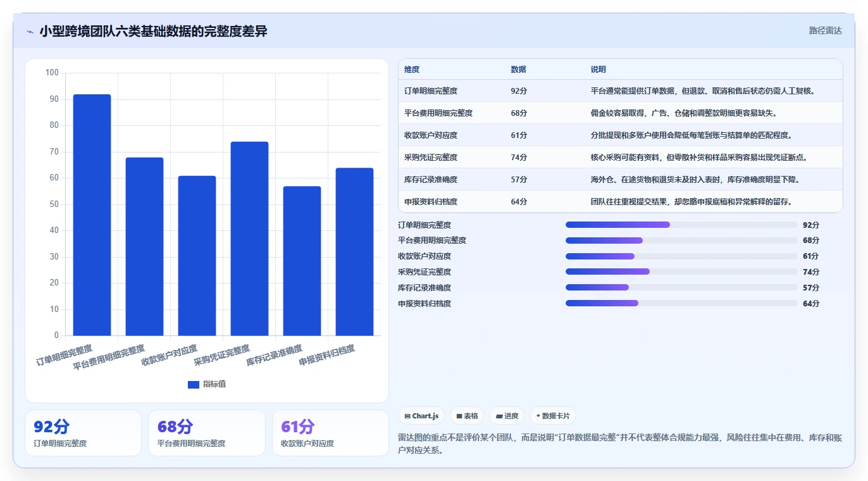The height and width of the screenshot is (481, 868).
Task: Click the 申报资料归档度 progress bar at 64分
Action: tap(681, 303)
